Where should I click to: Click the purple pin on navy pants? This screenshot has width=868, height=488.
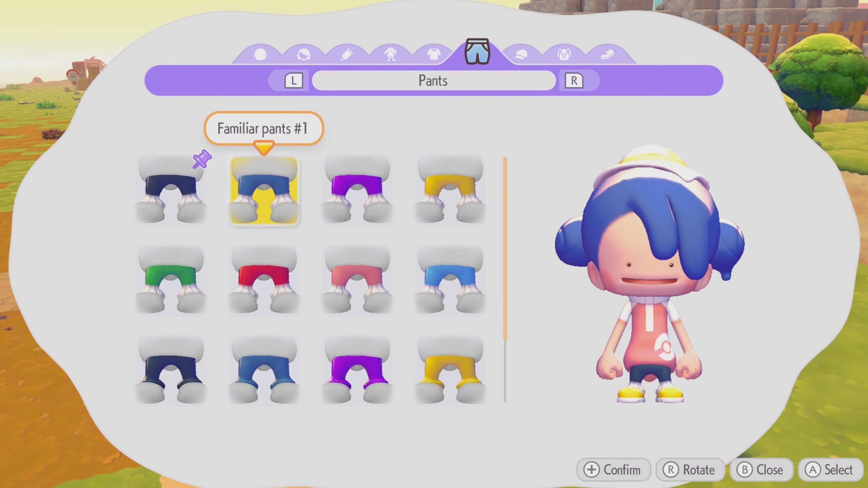202,159
